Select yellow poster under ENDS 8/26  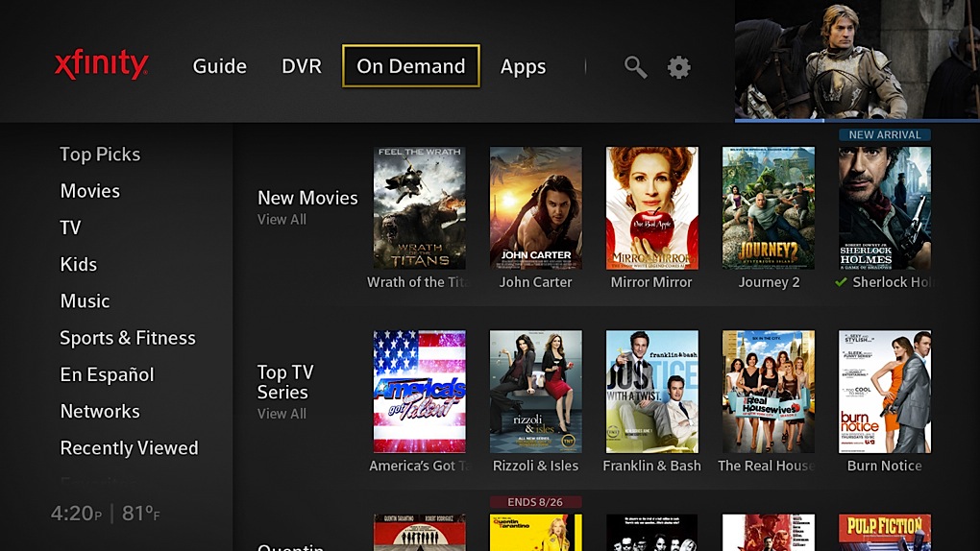[x=535, y=532]
